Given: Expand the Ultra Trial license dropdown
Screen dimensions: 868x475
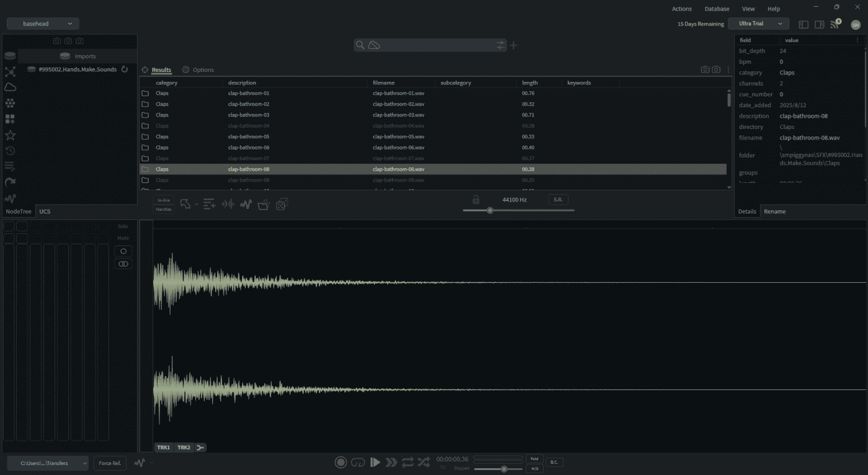Looking at the screenshot, I should pos(758,24).
